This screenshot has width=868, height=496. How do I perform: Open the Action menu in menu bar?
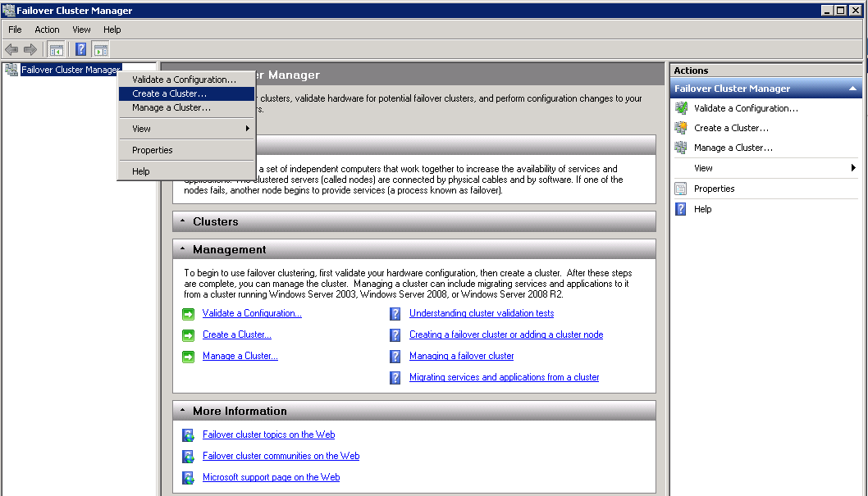[47, 30]
